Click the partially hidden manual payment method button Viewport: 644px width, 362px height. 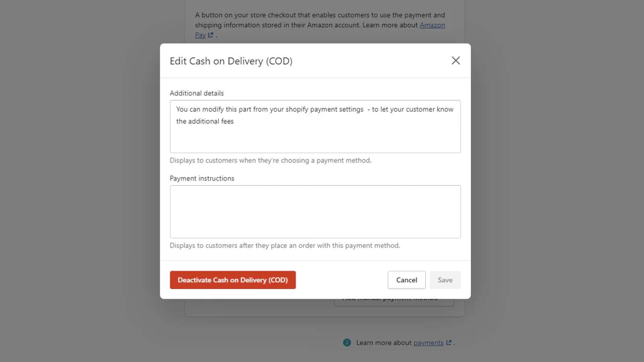pos(394,302)
